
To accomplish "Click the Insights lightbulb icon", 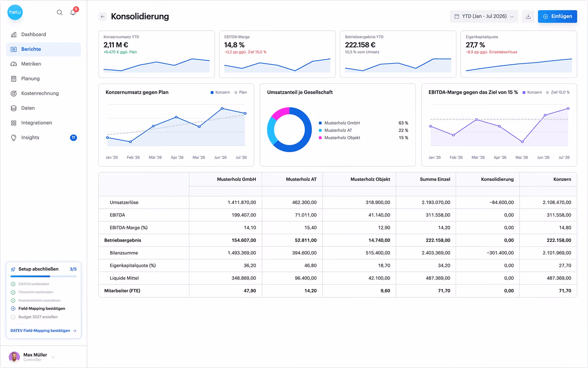I will (13, 138).
